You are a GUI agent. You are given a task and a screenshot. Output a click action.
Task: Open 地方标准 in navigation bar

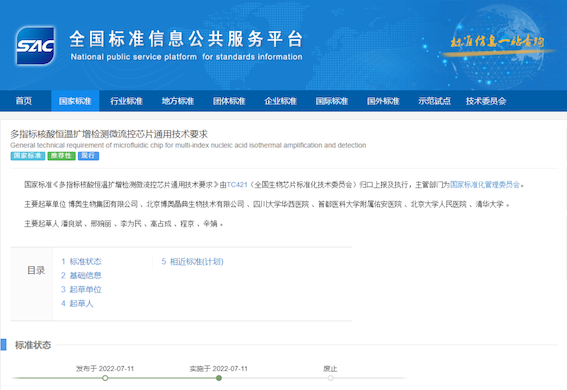point(178,101)
